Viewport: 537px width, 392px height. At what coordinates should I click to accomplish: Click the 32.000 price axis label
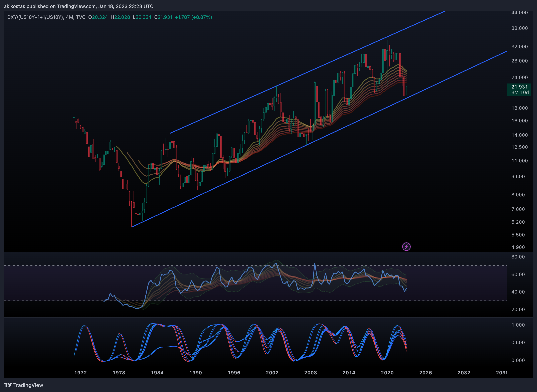(519, 46)
